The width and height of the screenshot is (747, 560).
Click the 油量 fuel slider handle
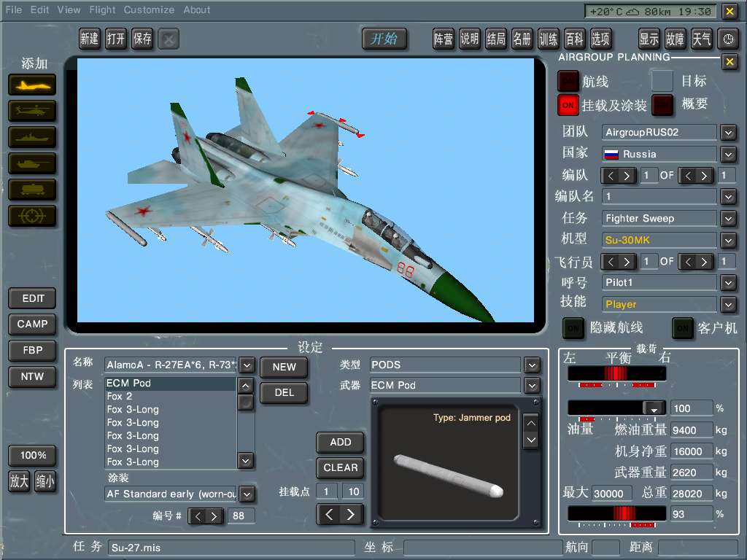point(654,408)
